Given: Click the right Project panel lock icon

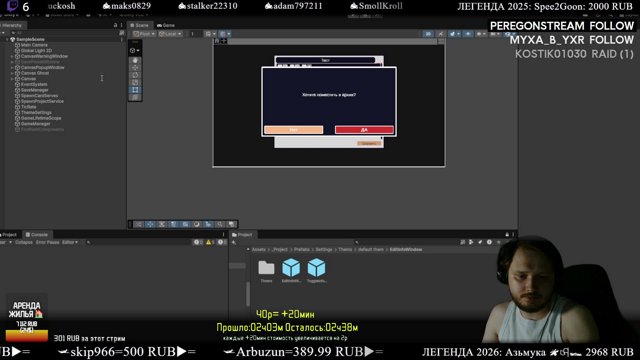Looking at the screenshot, I should [507, 235].
